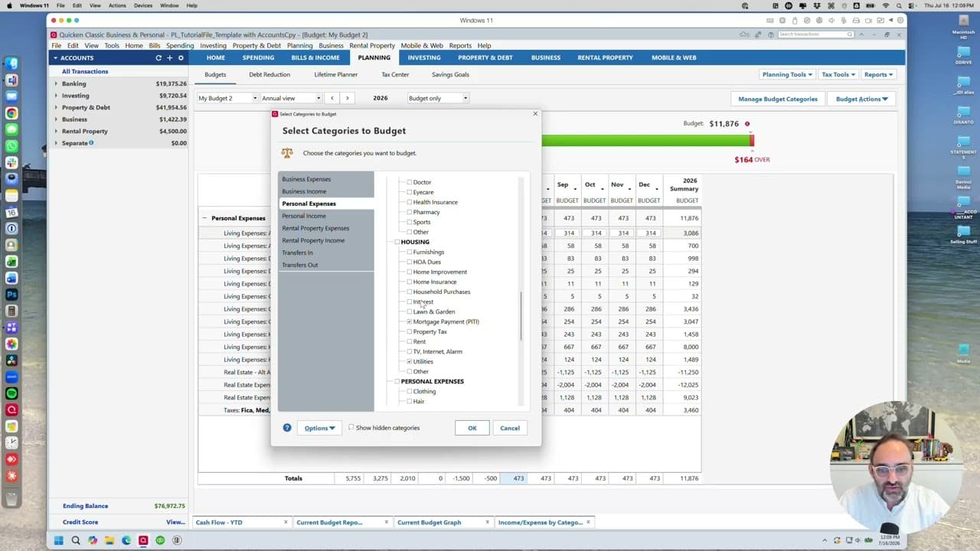This screenshot has height=551, width=980.
Task: Expand the Banking account group
Action: pos(55,83)
